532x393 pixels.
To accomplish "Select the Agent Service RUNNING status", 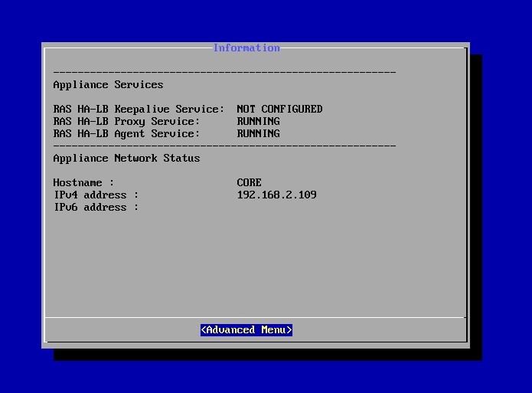I will click(258, 133).
